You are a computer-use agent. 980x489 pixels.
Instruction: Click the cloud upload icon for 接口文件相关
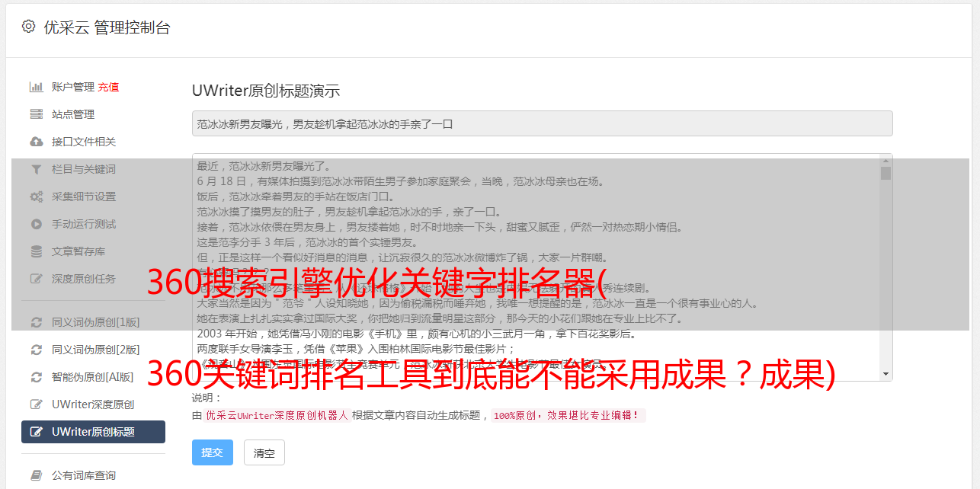click(x=36, y=142)
